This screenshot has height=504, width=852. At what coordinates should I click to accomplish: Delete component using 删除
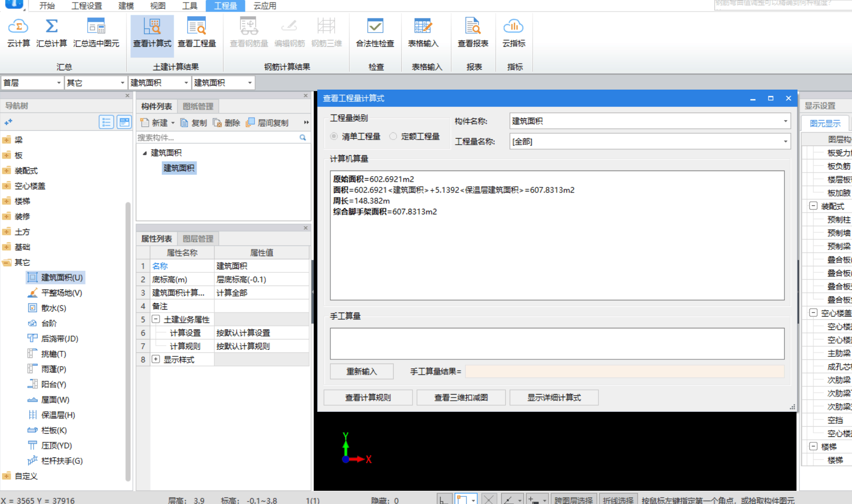[227, 123]
